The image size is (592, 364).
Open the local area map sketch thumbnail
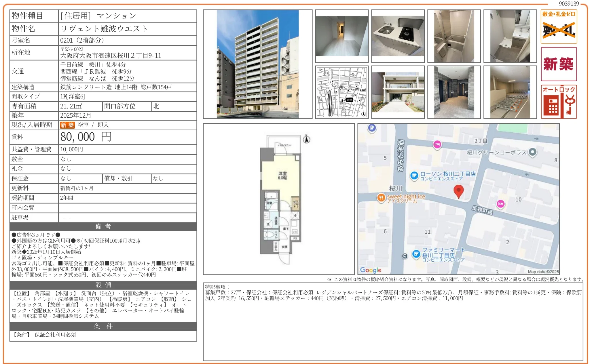coord(341,92)
